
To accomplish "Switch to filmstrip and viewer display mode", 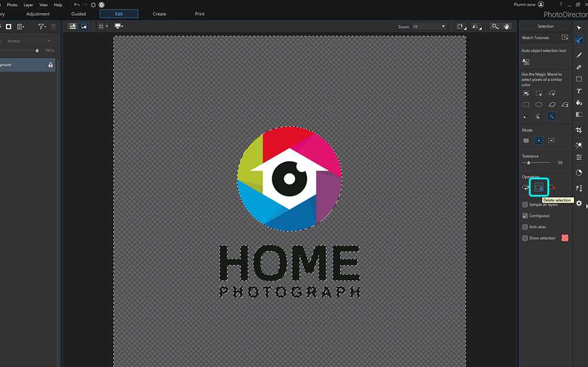I will 73,26.
